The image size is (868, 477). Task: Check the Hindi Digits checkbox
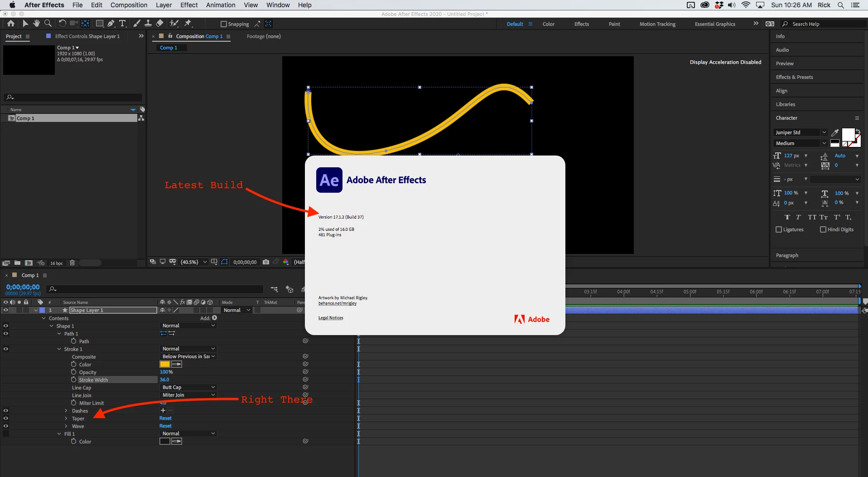[823, 229]
